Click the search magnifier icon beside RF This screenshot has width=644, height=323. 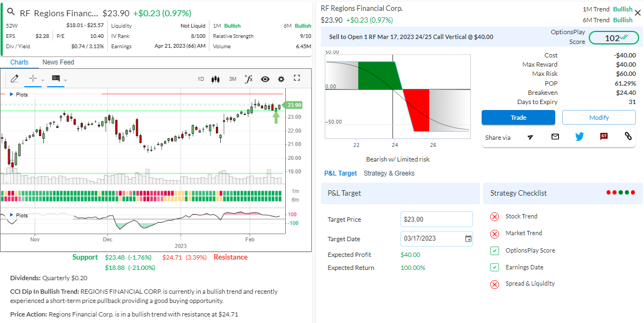click(11, 12)
